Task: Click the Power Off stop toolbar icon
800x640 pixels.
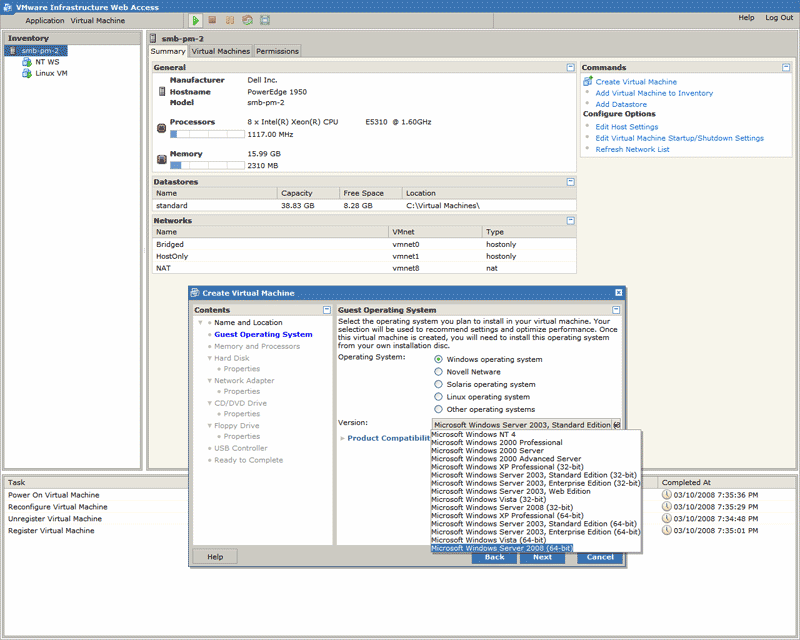Action: tap(212, 20)
